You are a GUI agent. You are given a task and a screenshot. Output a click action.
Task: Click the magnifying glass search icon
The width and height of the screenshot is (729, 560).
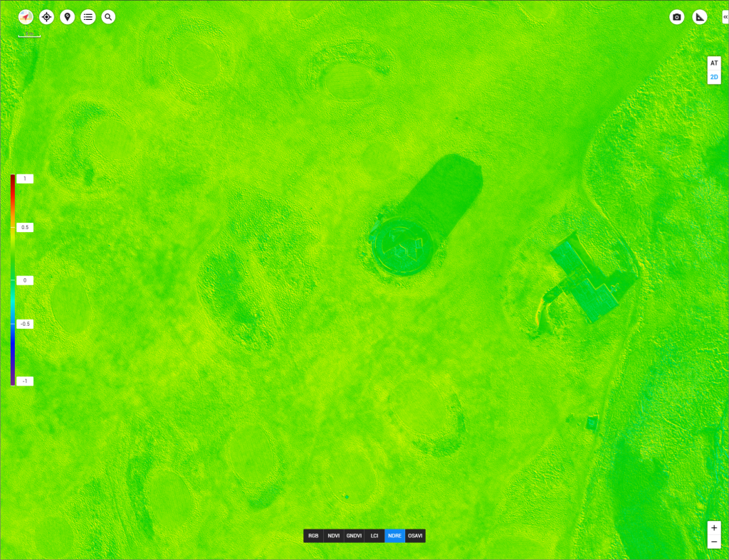point(108,17)
